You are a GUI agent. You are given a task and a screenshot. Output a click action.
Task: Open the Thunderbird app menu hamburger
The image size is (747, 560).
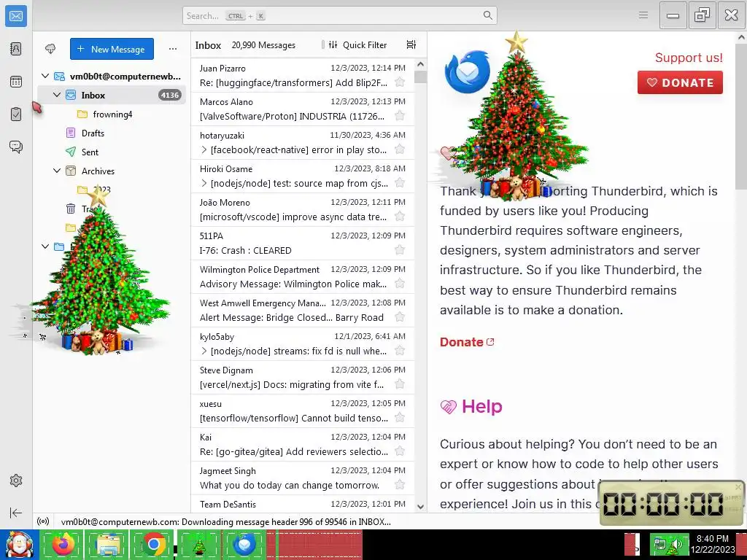[643, 15]
